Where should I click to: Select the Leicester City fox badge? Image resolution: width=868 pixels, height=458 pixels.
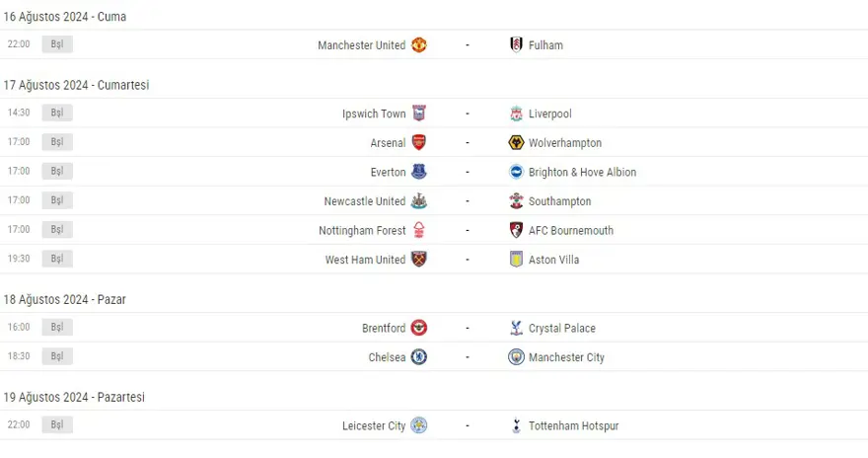[x=419, y=426]
